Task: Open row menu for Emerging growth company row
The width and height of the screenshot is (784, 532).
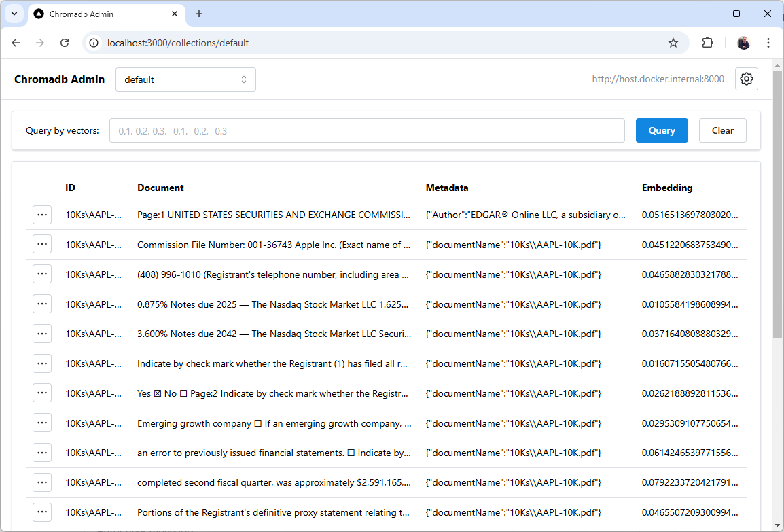Action: pyautogui.click(x=42, y=423)
